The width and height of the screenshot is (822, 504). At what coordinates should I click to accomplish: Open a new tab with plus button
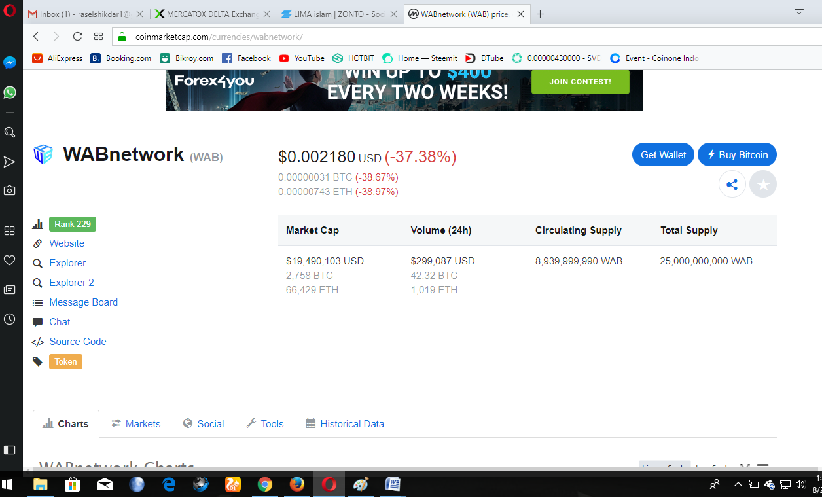pyautogui.click(x=540, y=14)
